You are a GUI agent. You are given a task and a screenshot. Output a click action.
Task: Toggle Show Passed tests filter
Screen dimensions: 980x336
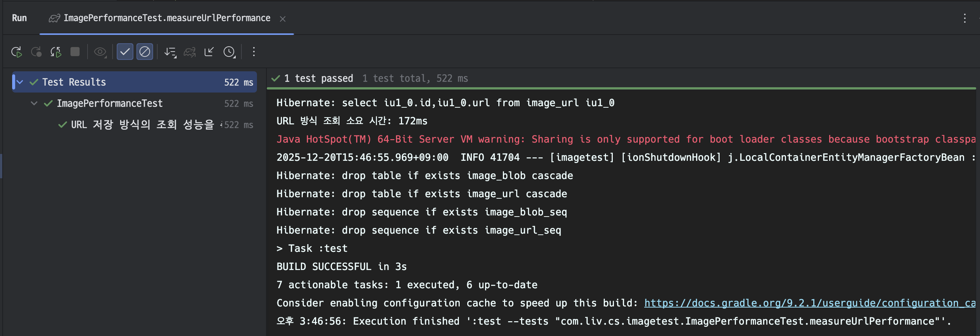[125, 52]
